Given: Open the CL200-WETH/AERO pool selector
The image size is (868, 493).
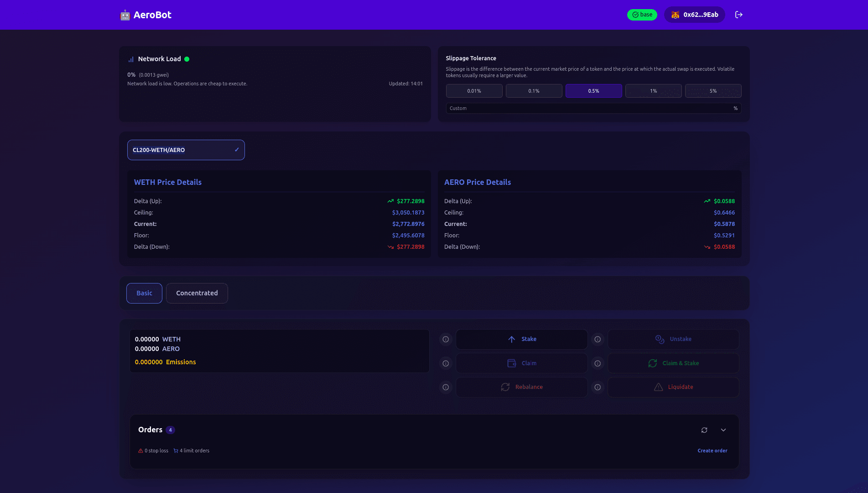Looking at the screenshot, I should 186,150.
